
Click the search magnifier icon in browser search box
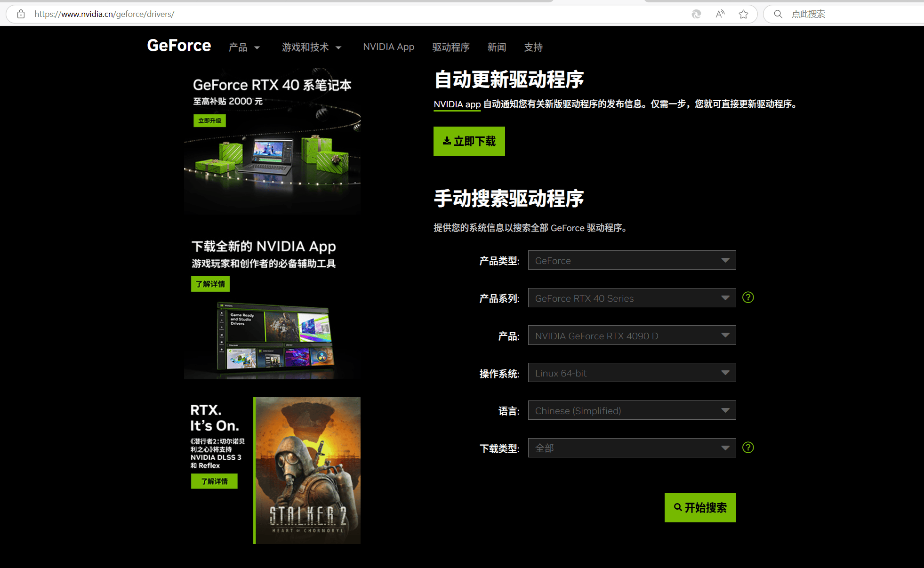click(778, 14)
